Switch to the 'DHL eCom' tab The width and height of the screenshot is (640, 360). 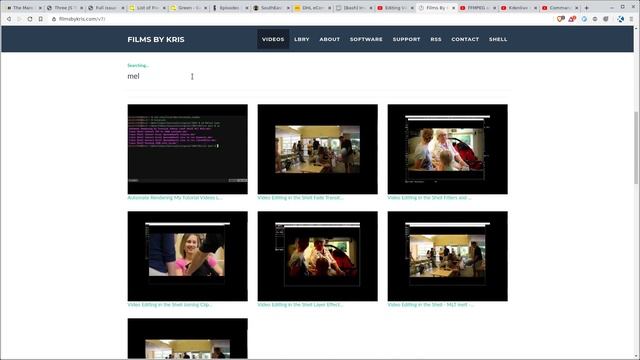[x=312, y=8]
